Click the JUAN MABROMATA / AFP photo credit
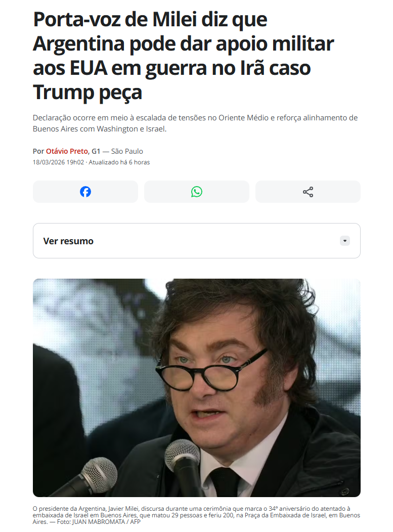This screenshot has width=393, height=532. (106, 522)
